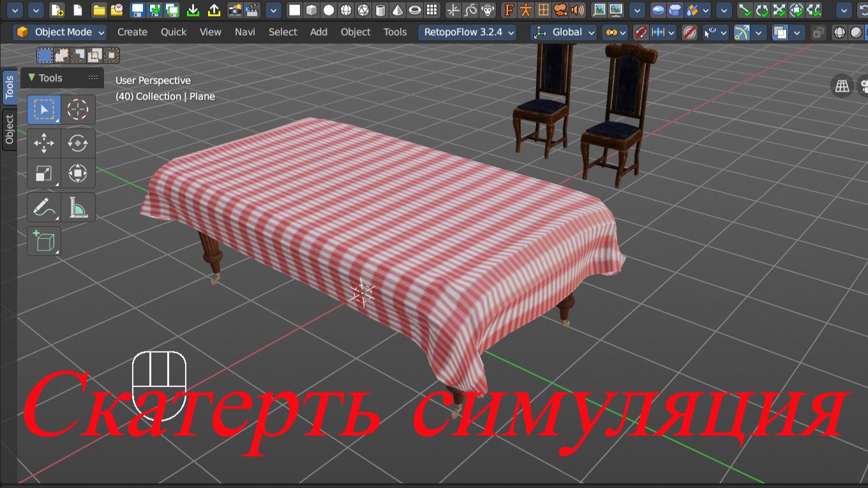Screen dimensions: 868x488
Task: Save file with floppy disk icon
Action: pos(137,10)
